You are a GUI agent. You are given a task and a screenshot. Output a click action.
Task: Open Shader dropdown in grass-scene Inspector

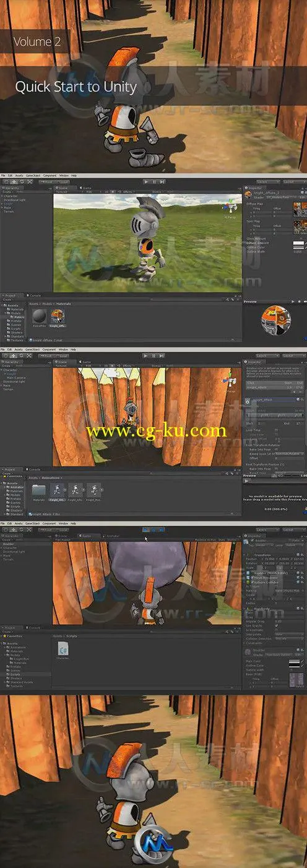(277, 197)
